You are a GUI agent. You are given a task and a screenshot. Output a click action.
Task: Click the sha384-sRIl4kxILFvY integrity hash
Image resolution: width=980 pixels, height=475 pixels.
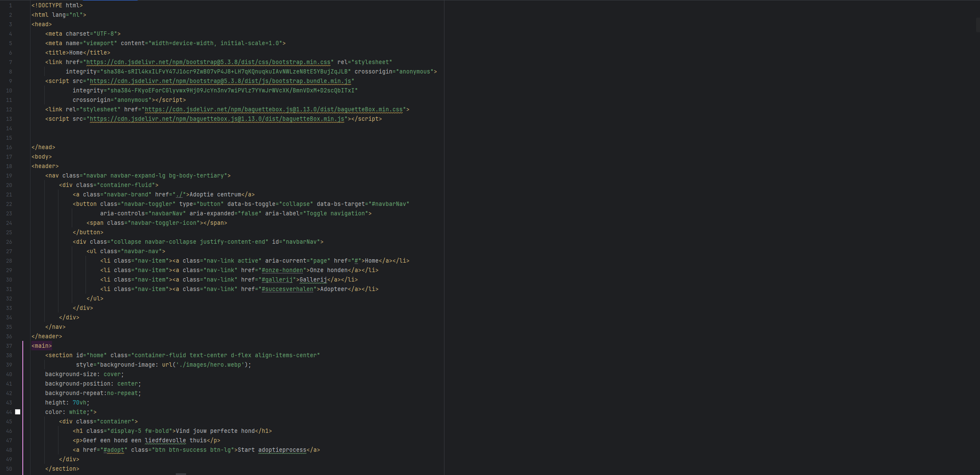[x=226, y=72]
